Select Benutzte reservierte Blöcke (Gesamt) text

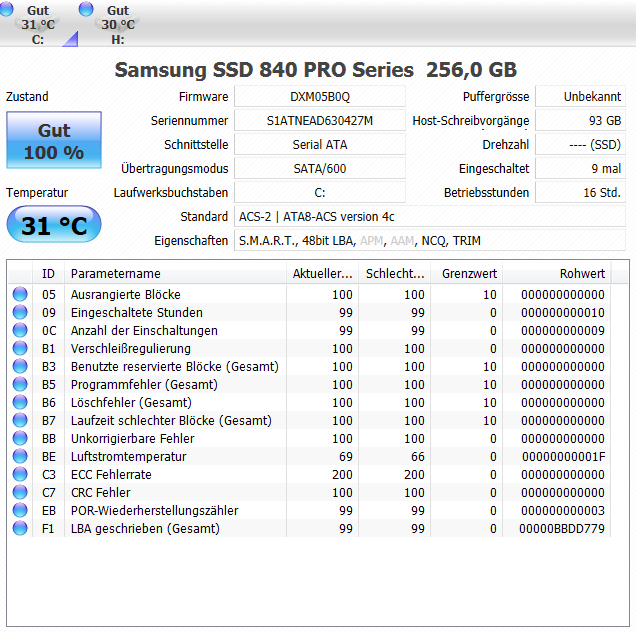(175, 366)
